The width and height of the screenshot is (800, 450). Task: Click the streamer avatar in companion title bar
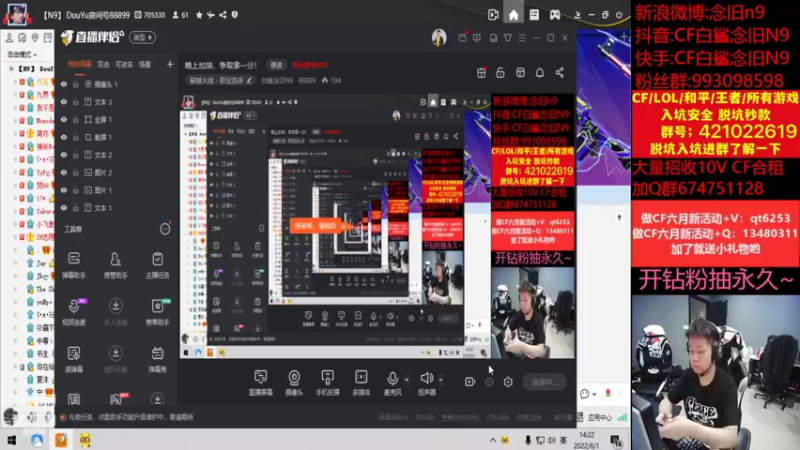click(x=439, y=38)
